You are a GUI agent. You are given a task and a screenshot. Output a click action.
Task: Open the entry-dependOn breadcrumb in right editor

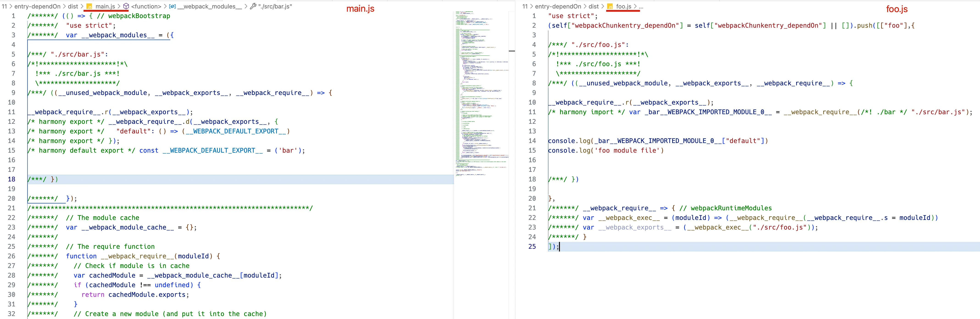(x=558, y=6)
